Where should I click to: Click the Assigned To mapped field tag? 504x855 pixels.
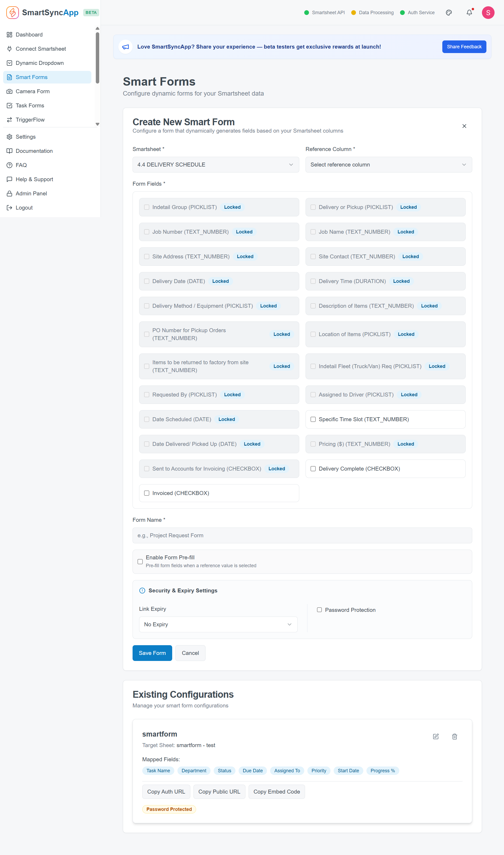(x=287, y=771)
